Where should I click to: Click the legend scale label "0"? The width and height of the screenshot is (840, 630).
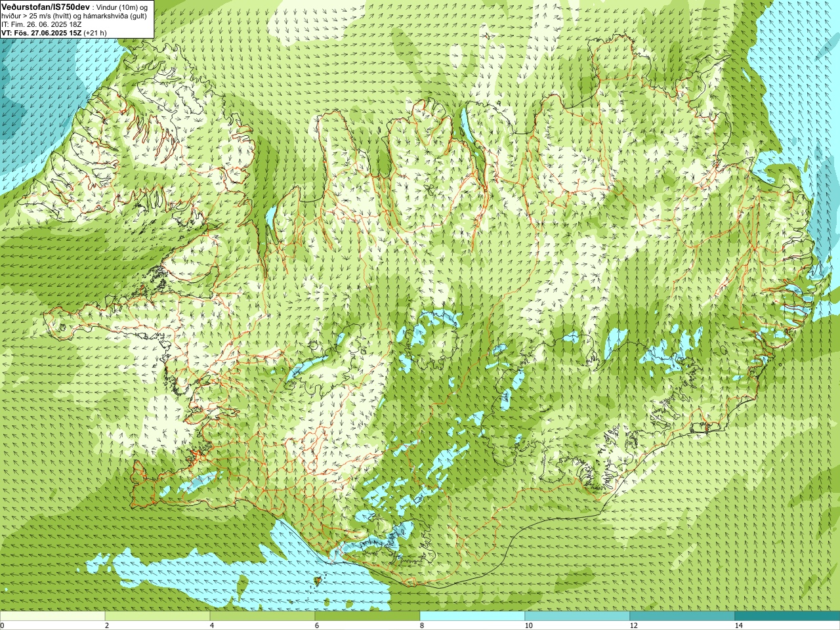[x=3, y=625]
